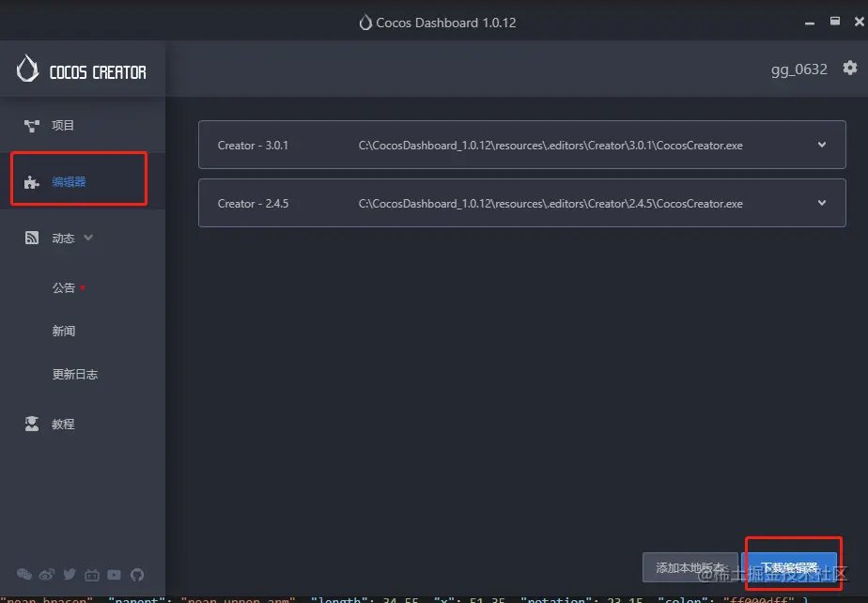This screenshot has height=603, width=868.
Task: Click the tutorial (教程) graduate icon
Action: tap(32, 424)
